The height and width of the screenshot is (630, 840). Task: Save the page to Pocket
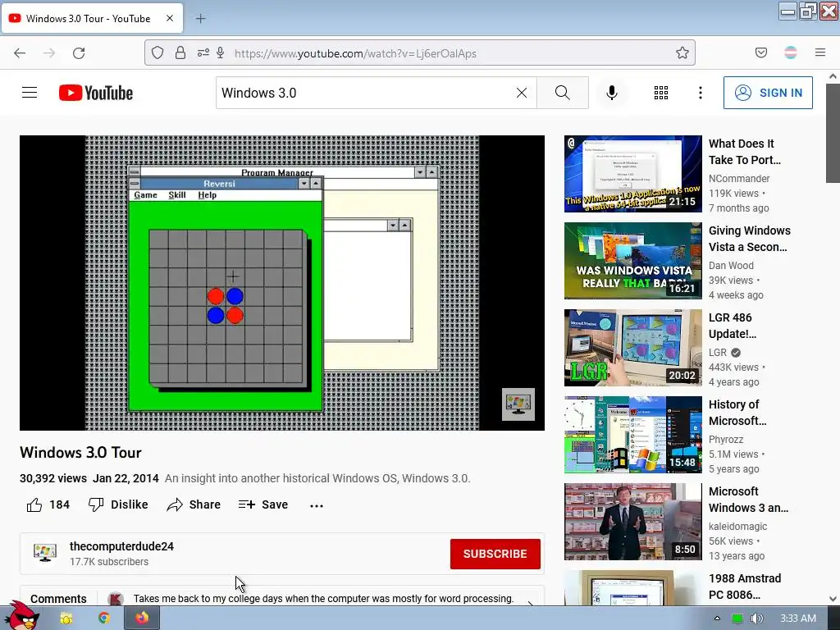761,52
